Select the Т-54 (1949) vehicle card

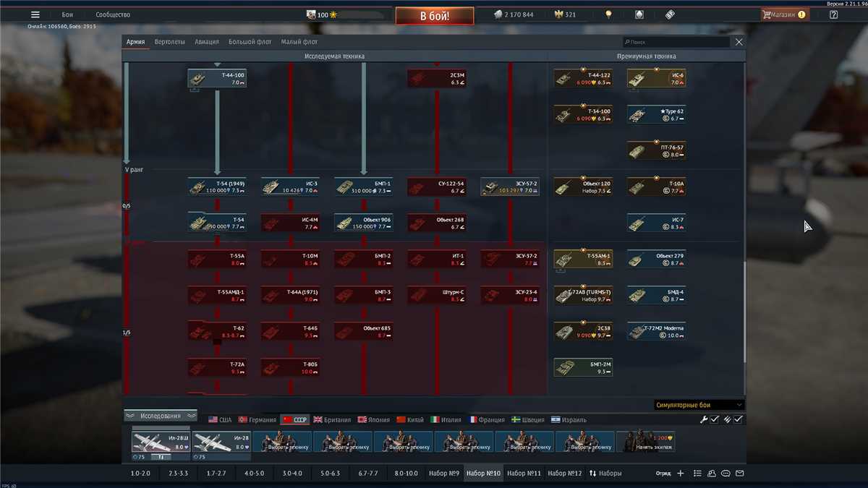(217, 187)
